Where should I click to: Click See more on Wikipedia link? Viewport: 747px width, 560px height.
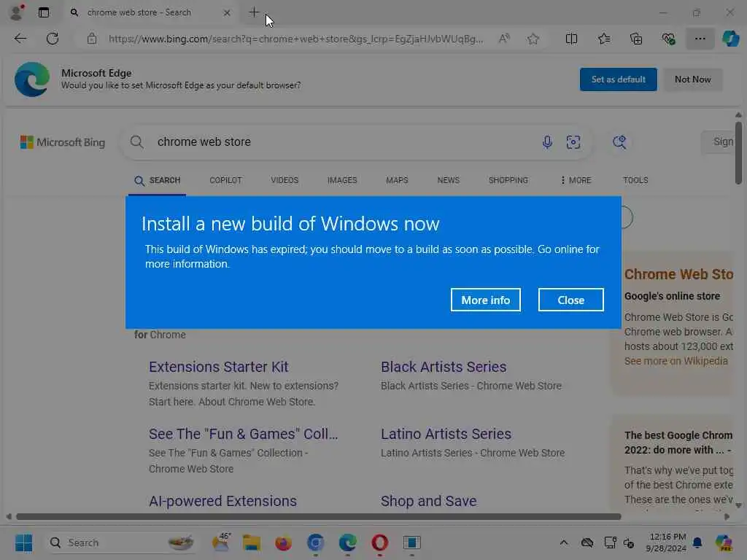point(676,361)
